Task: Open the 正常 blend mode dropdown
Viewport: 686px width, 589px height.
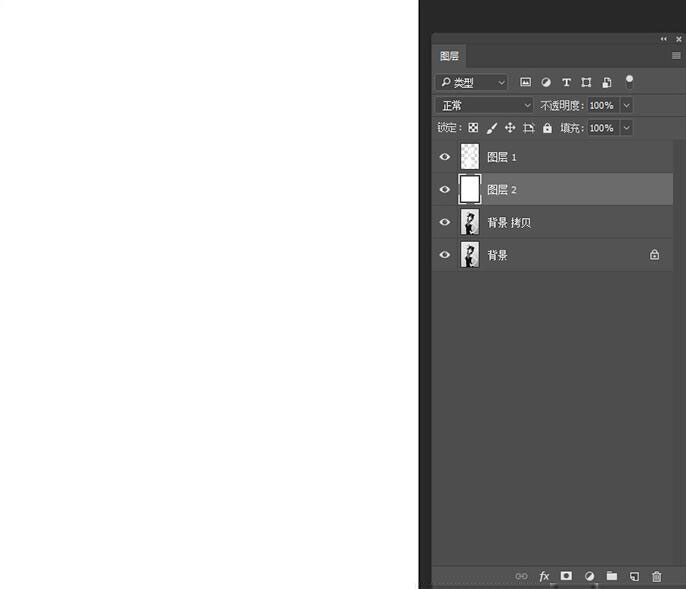Action: coord(484,105)
